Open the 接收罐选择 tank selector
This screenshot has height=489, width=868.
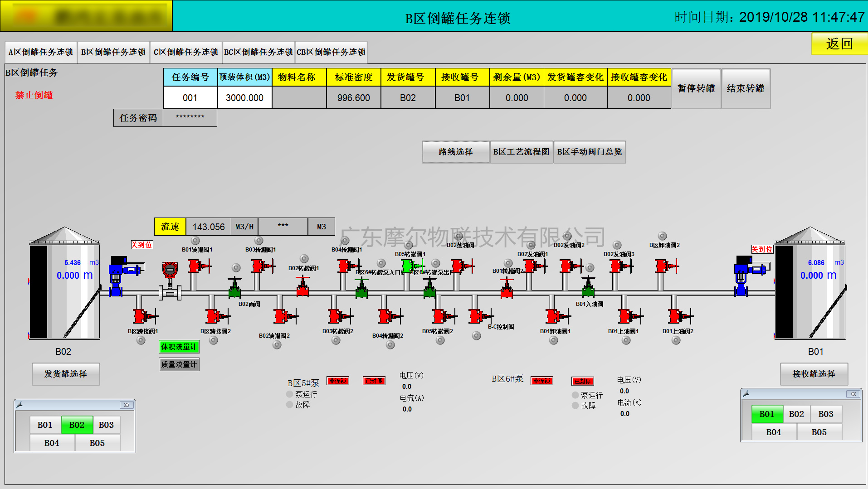coord(814,374)
